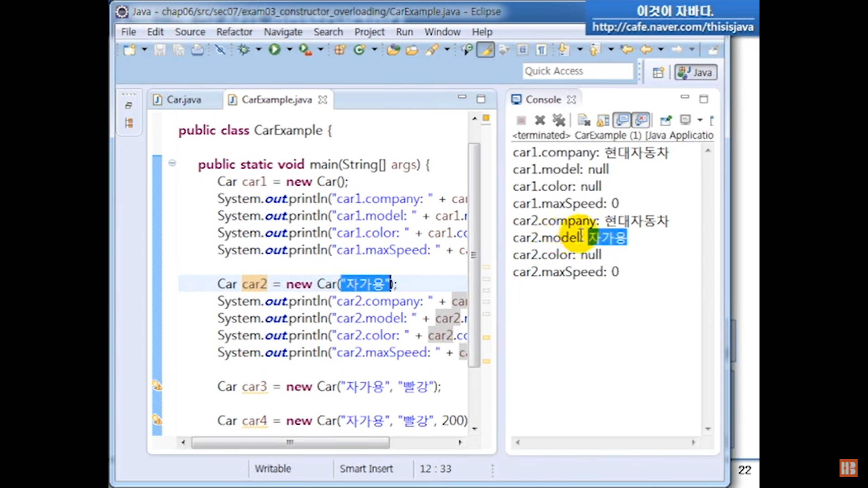The width and height of the screenshot is (868, 488).
Task: Click the Save icon in toolbar
Action: [160, 50]
